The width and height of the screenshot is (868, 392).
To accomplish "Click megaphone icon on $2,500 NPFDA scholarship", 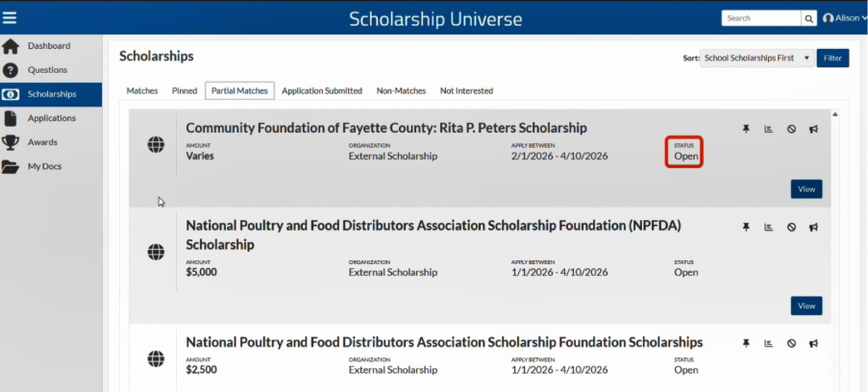I will point(814,343).
